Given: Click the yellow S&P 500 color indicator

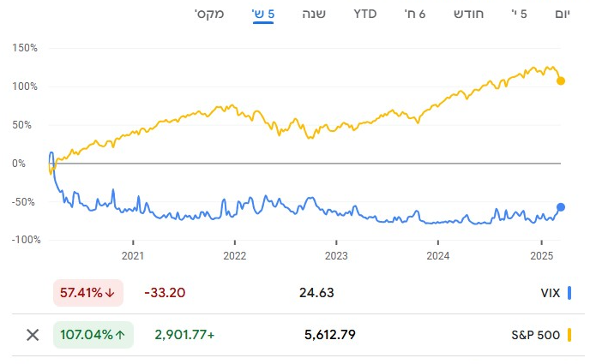Looking at the screenshot, I should (x=569, y=334).
